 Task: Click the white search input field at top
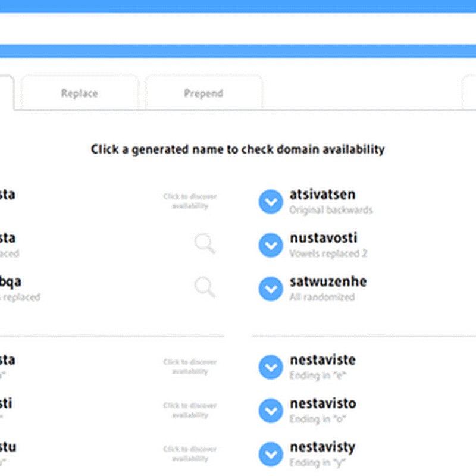[x=238, y=28]
